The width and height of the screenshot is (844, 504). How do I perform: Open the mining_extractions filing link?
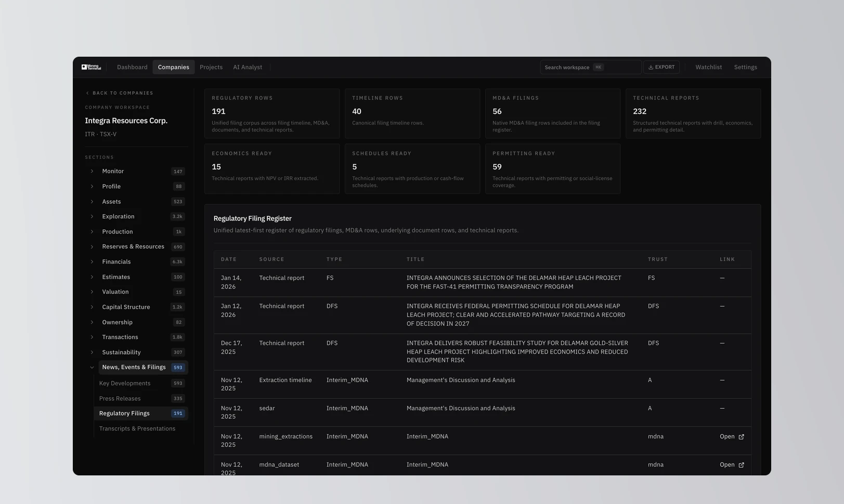(x=732, y=437)
